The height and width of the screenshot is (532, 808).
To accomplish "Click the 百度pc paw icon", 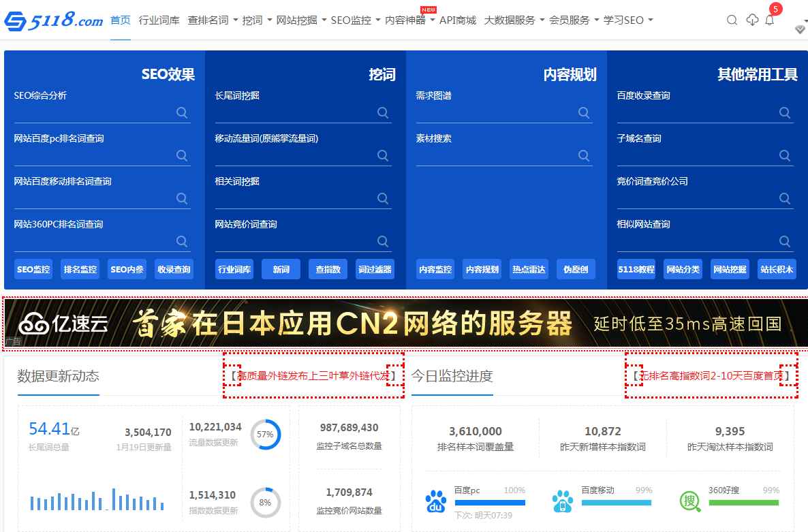I will pos(436,502).
